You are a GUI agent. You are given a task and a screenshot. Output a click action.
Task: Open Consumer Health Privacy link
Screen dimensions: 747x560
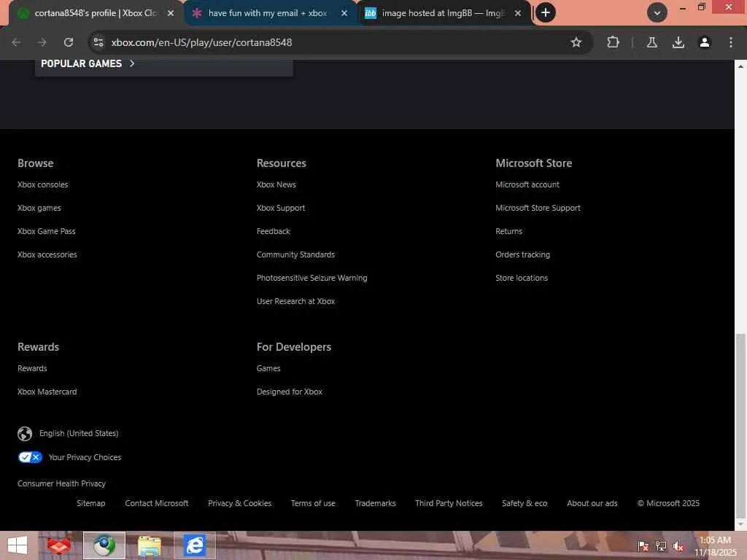[61, 484]
